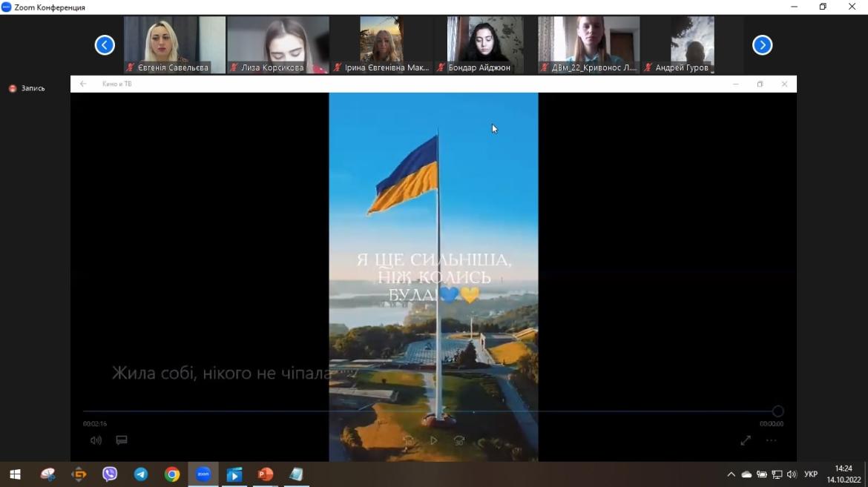Open the player's more options ellipsis menu

pos(772,440)
